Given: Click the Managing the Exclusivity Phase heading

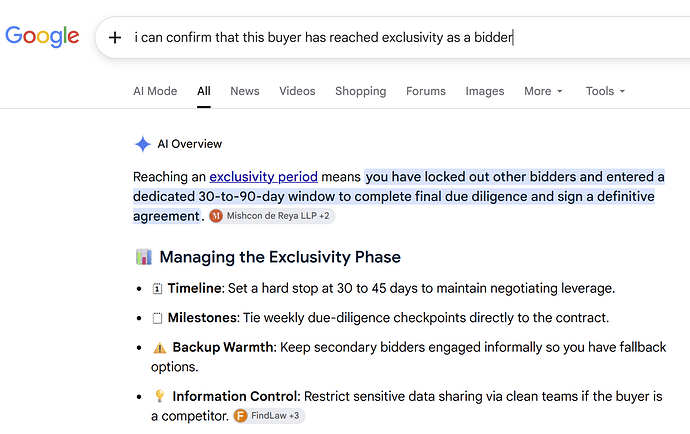Looking at the screenshot, I should pos(280,257).
